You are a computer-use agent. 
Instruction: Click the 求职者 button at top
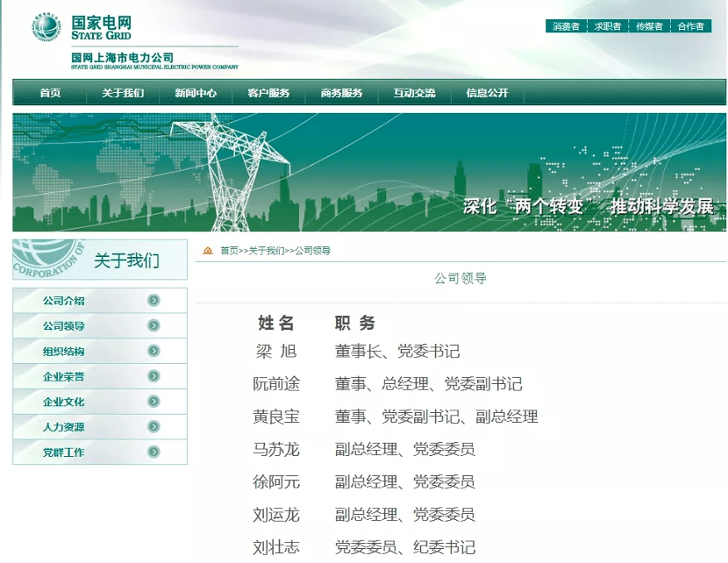coord(607,26)
